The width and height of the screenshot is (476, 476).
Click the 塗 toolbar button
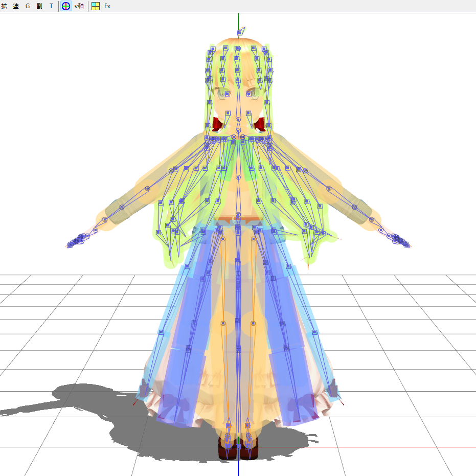click(x=16, y=6)
